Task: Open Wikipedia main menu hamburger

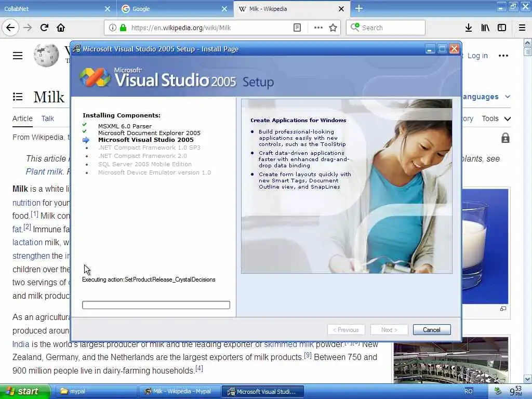Action: [x=18, y=56]
